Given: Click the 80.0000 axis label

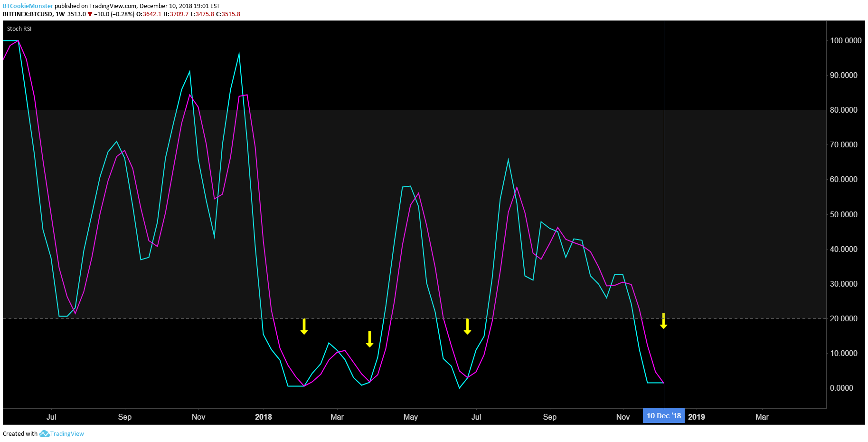Looking at the screenshot, I should pos(844,110).
